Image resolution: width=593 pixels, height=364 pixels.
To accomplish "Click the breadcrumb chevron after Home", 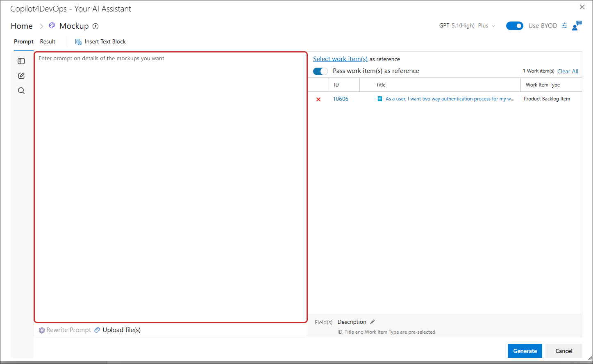I will point(41,26).
